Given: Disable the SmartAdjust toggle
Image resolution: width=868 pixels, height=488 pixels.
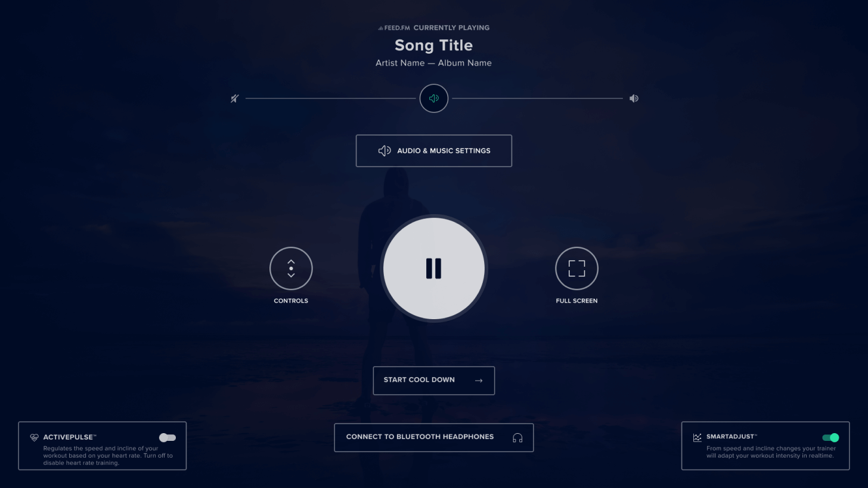Looking at the screenshot, I should tap(830, 438).
